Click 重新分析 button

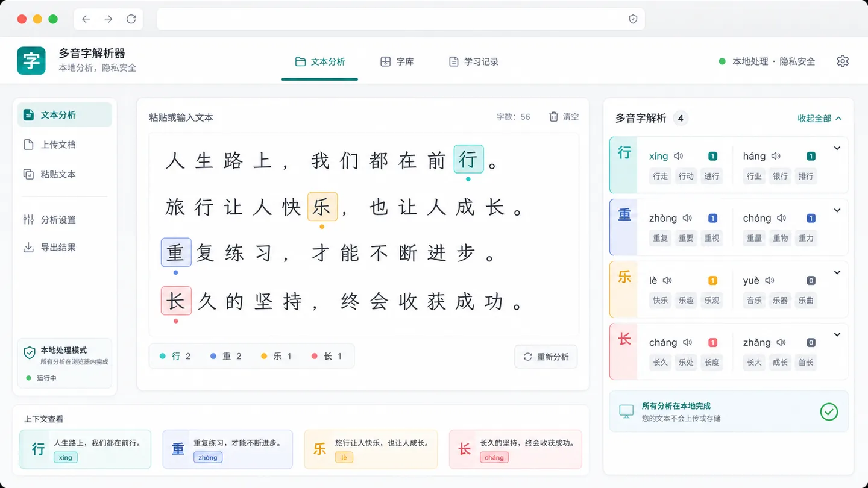tap(546, 357)
